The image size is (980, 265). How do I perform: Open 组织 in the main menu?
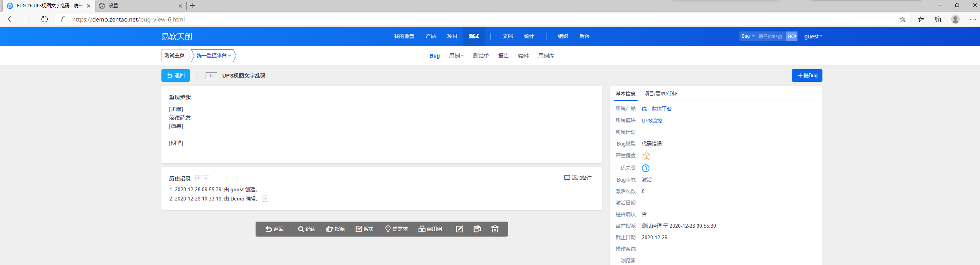click(563, 36)
